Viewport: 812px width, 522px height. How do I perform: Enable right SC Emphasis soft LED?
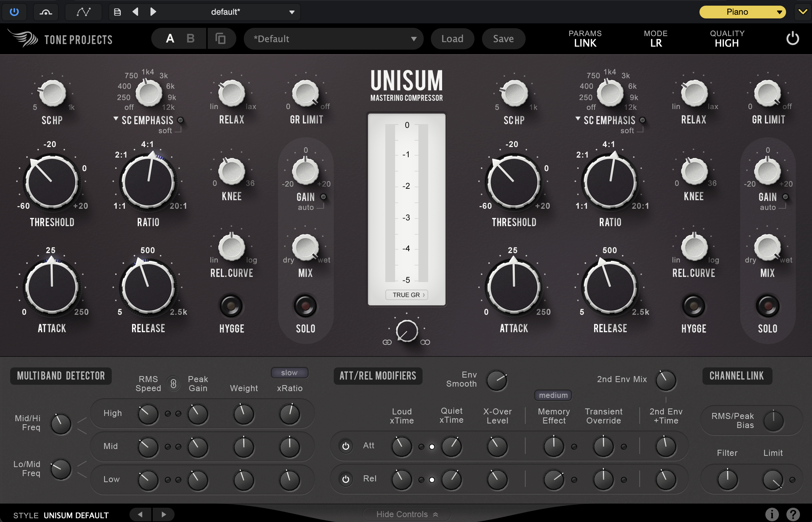(x=643, y=120)
